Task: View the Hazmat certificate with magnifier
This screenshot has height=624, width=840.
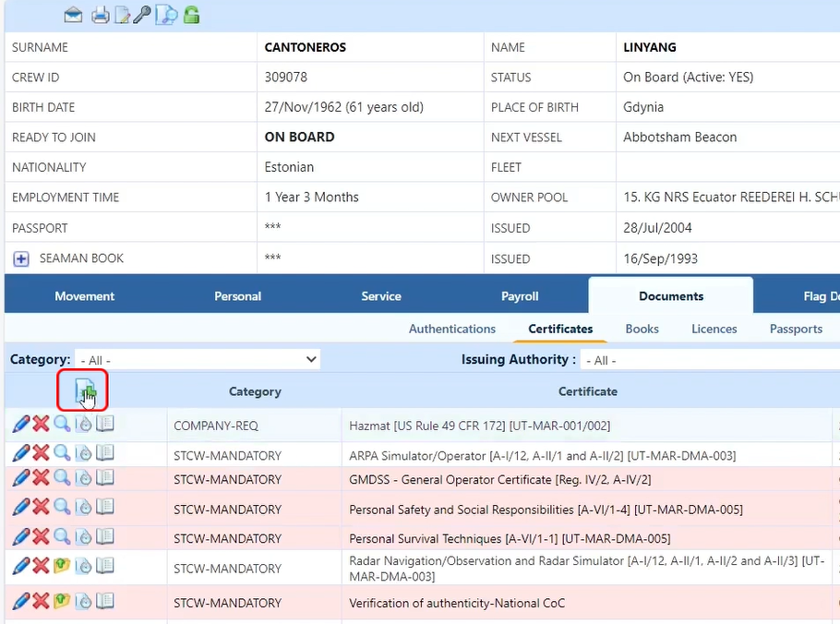Action: click(62, 424)
